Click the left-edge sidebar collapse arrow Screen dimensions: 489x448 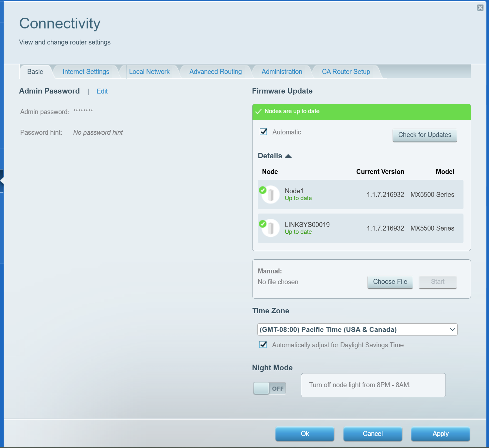[x=2, y=181]
